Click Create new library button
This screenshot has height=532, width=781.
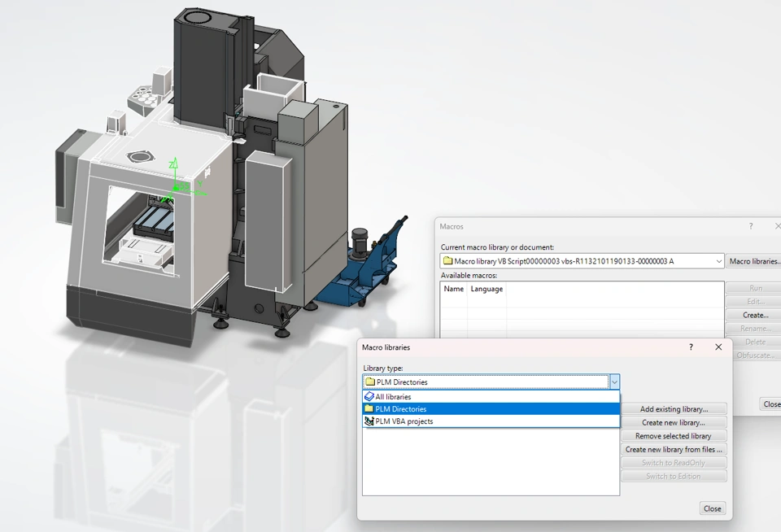pyautogui.click(x=674, y=422)
